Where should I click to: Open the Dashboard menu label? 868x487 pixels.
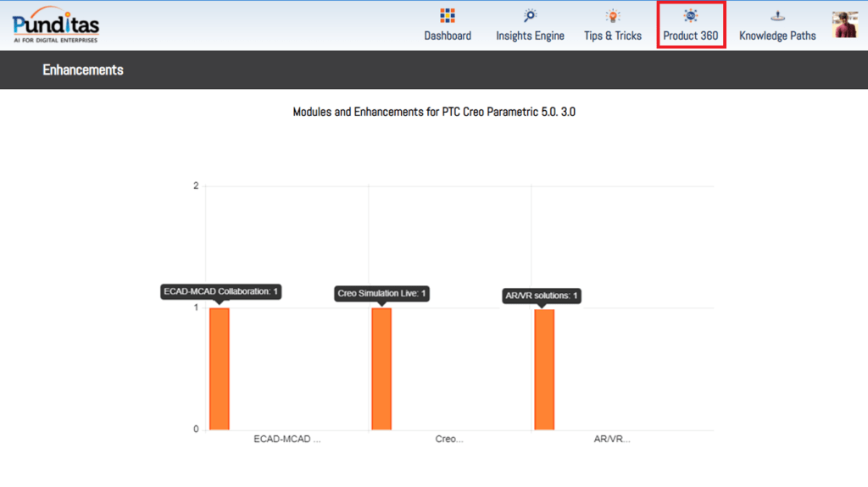coord(448,36)
